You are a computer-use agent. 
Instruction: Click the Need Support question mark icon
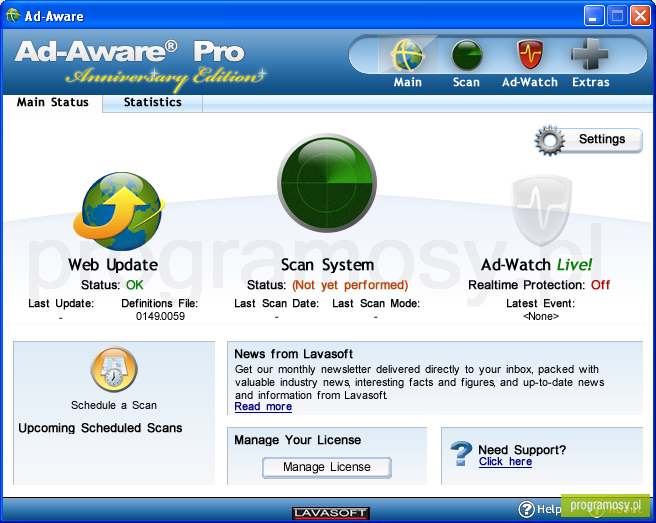[x=461, y=454]
